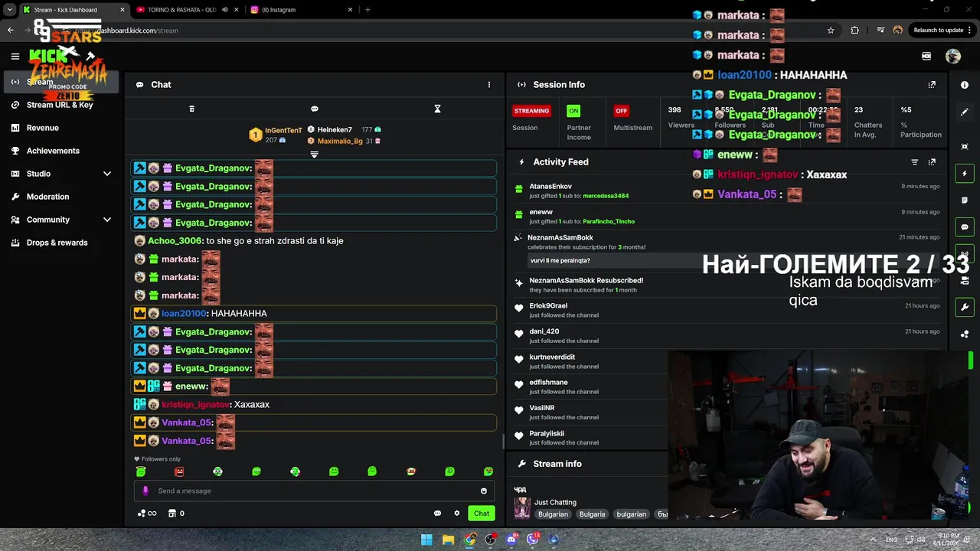Click the green Chat send button
This screenshot has width=980, height=551.
coord(482,514)
